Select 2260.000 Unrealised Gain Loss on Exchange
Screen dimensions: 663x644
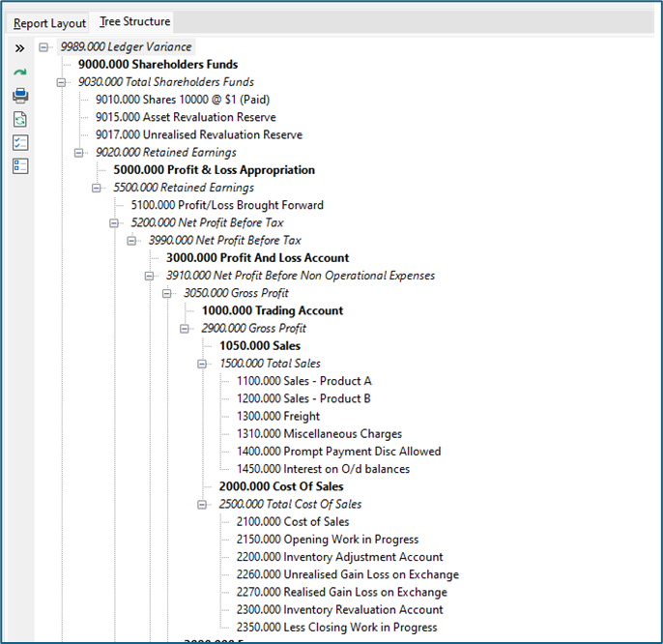click(x=348, y=574)
